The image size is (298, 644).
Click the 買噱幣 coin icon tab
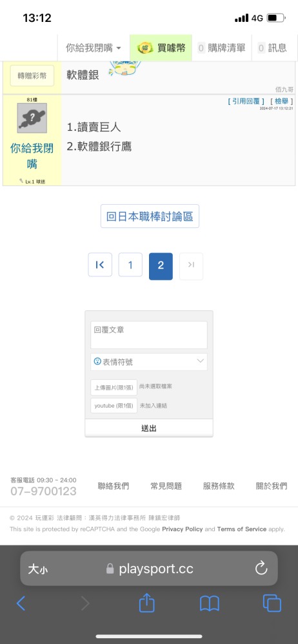pos(161,48)
